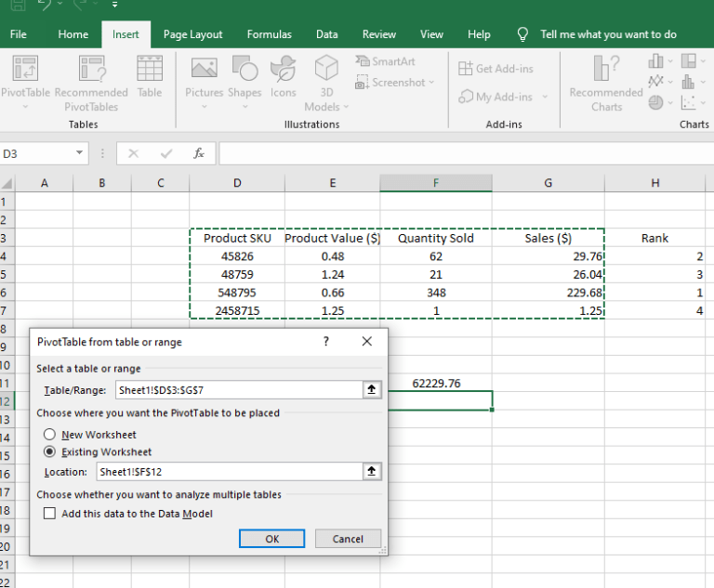Expand the Screenshot dropdown arrow
The image size is (714, 588).
point(430,83)
